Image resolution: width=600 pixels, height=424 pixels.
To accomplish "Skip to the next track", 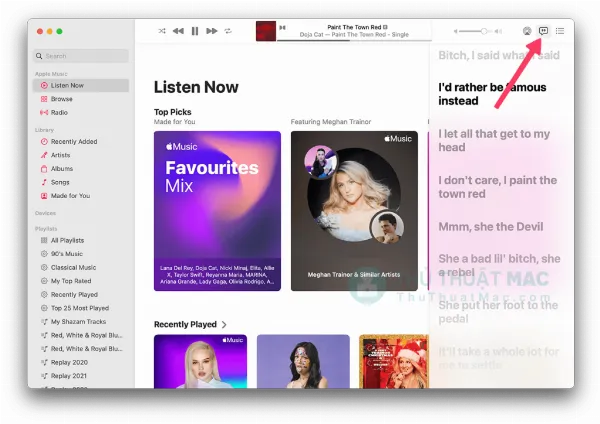I will pyautogui.click(x=212, y=31).
